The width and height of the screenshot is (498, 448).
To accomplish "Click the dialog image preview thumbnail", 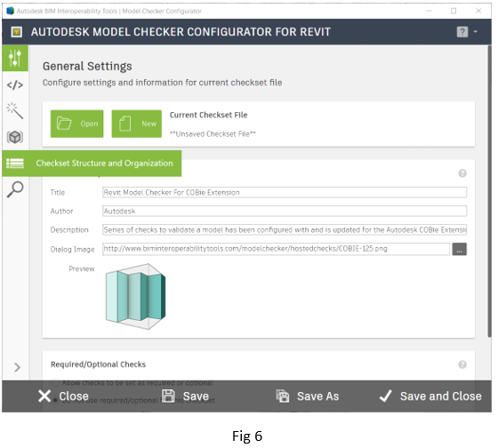I will (135, 296).
